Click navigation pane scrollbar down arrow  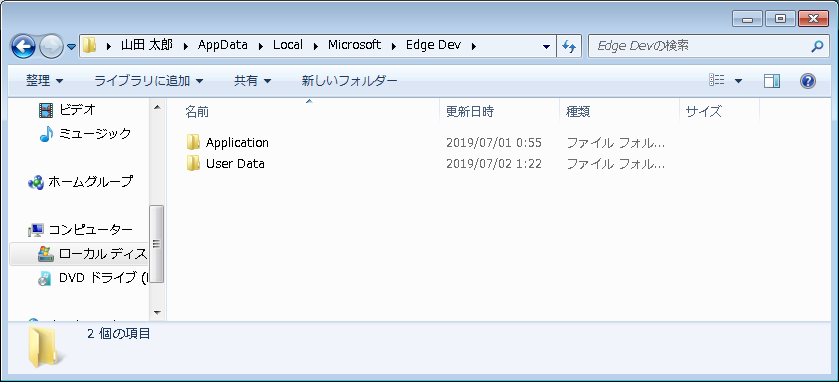point(157,312)
